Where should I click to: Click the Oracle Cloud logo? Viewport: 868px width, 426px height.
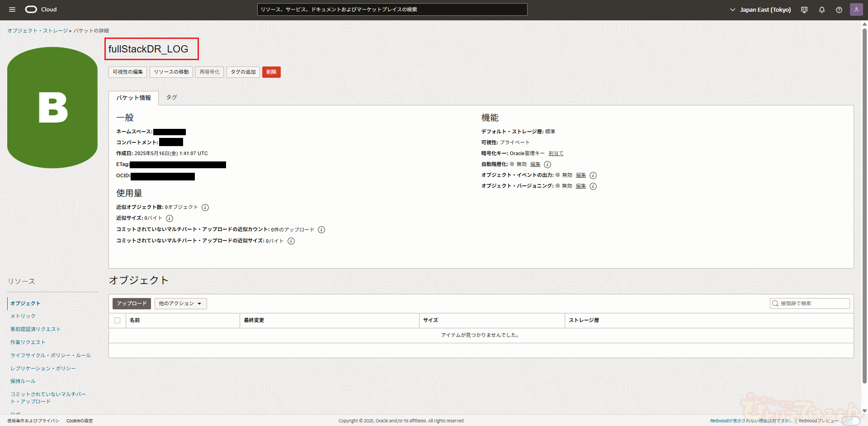coord(41,9)
